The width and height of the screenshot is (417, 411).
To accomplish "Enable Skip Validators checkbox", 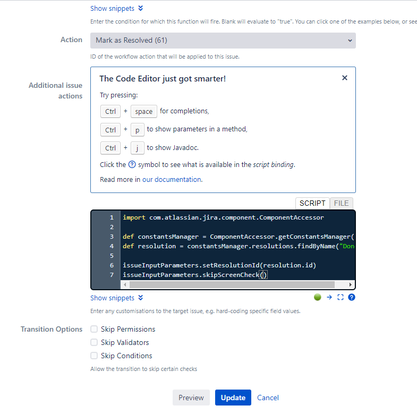I will (94, 342).
